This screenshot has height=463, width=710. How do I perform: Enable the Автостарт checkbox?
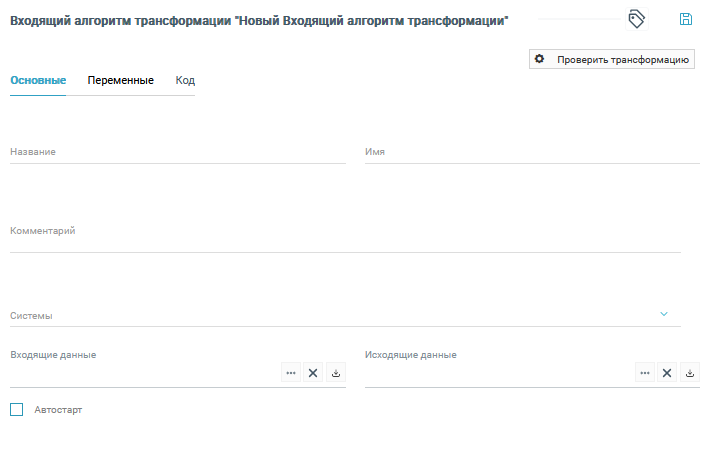[x=16, y=409]
